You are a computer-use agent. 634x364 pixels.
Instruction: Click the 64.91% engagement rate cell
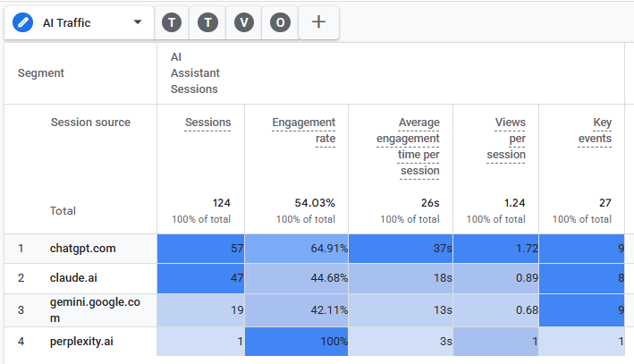click(x=296, y=249)
